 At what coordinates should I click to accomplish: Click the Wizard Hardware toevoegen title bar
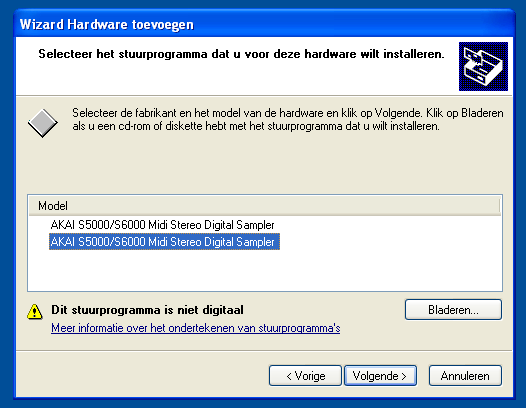point(264,24)
